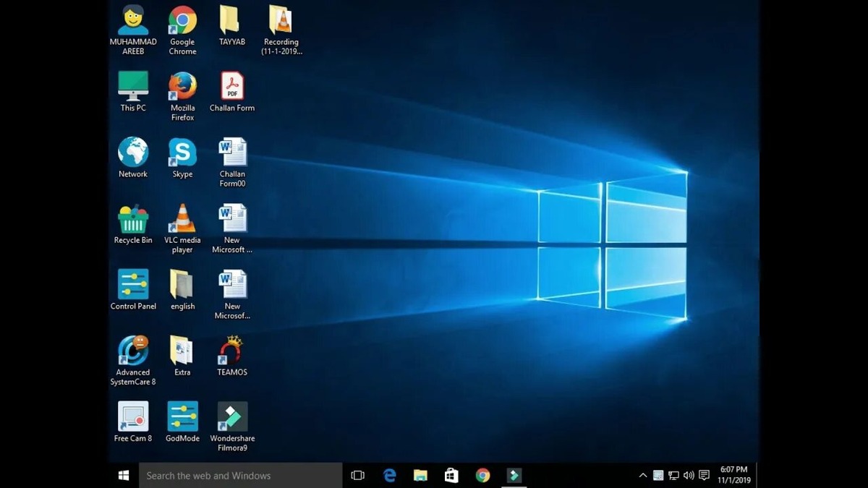The width and height of the screenshot is (868, 488).
Task: Click the Show desktop strip beside the clock
Action: (757, 475)
